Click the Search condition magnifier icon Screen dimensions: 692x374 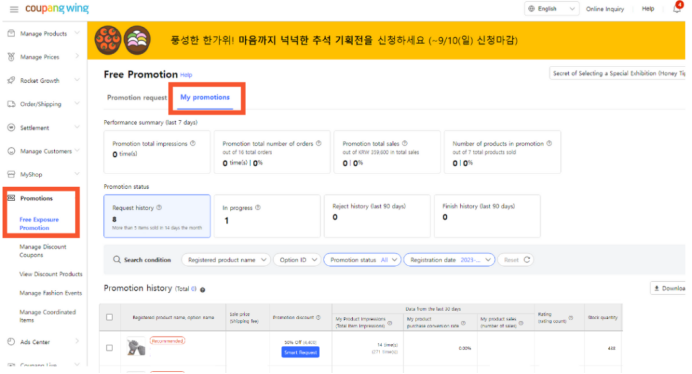[x=117, y=259]
